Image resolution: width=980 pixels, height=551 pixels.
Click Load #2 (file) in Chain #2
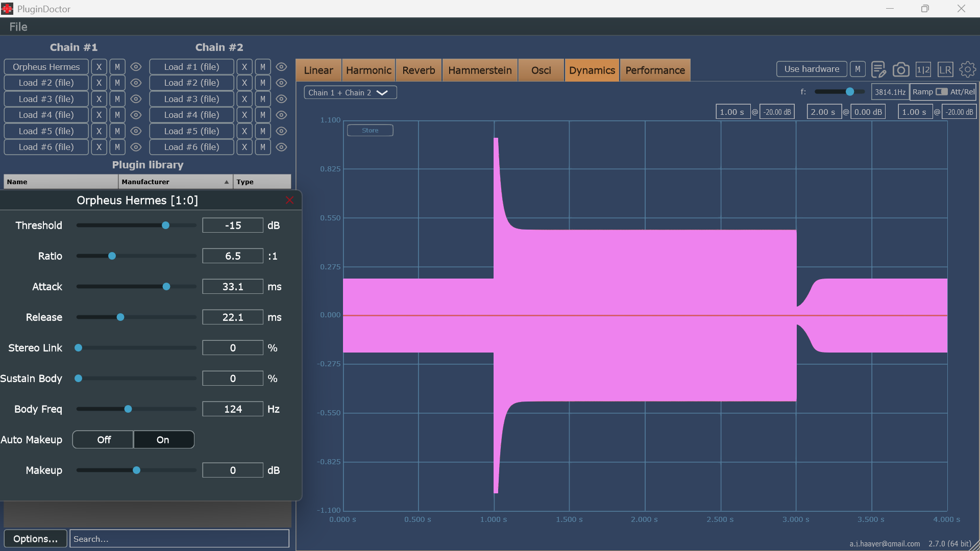pos(192,83)
